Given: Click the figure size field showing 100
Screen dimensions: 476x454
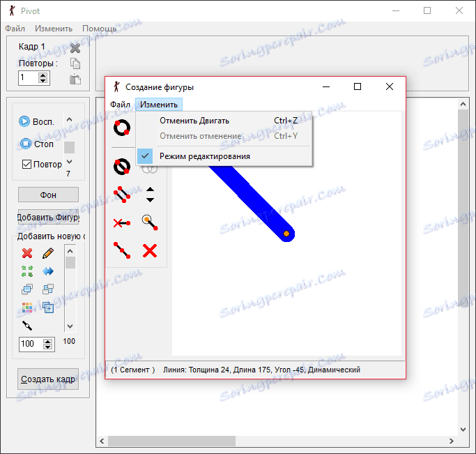Looking at the screenshot, I should [31, 344].
